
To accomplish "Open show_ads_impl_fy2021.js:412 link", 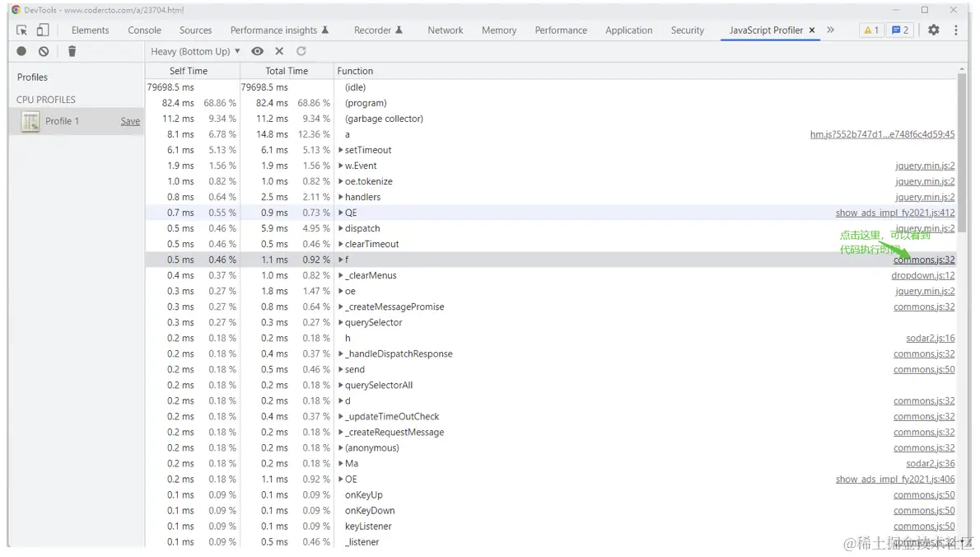I will point(895,213).
